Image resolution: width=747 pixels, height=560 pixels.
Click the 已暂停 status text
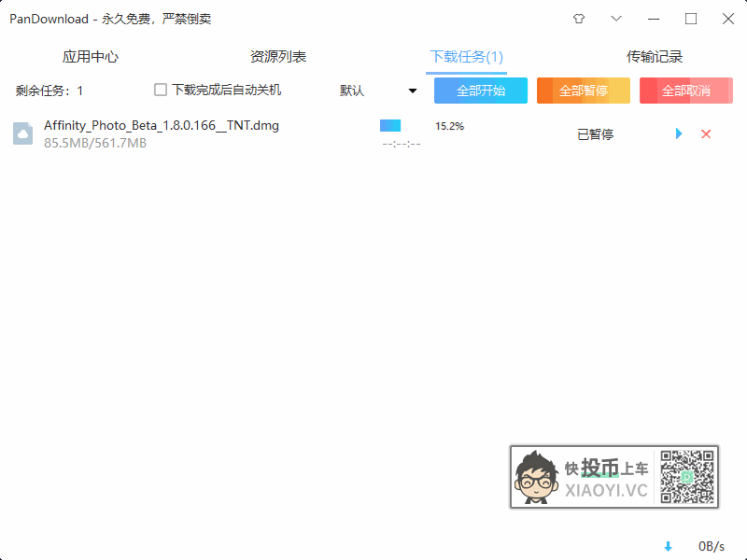[595, 134]
